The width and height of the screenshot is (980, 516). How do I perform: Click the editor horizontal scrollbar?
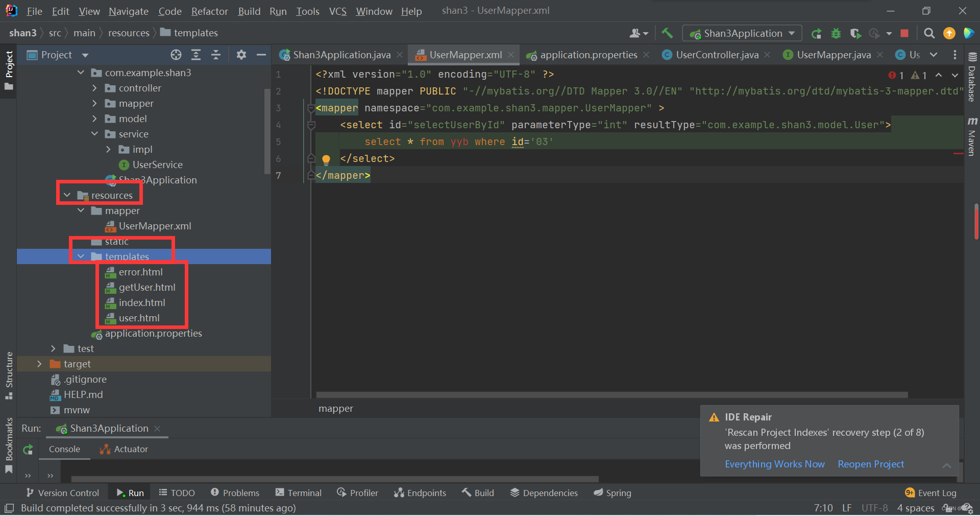612,394
